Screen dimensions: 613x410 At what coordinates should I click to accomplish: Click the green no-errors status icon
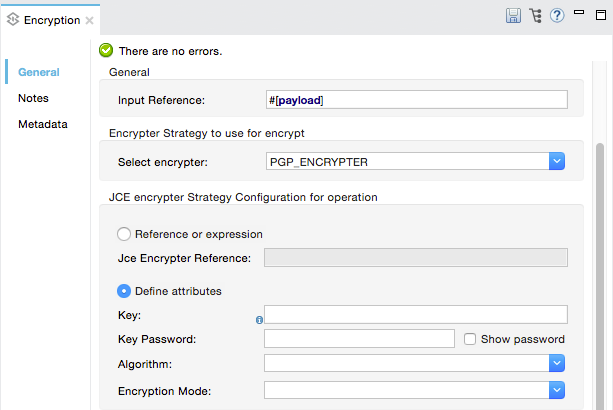[106, 50]
